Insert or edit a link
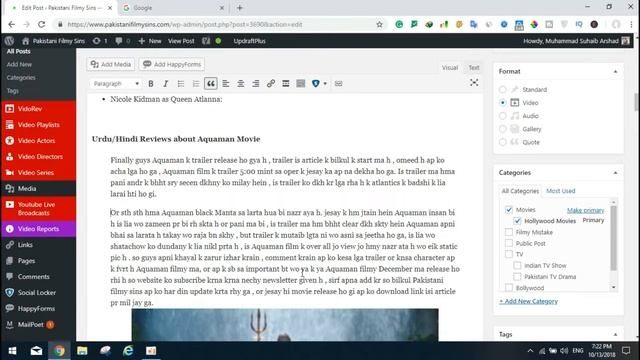 tap(271, 84)
